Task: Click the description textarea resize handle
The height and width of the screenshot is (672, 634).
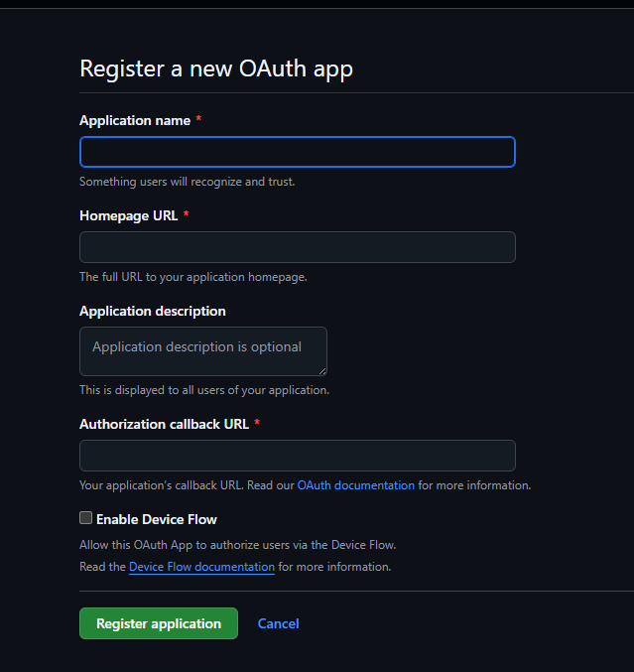Action: [x=321, y=370]
